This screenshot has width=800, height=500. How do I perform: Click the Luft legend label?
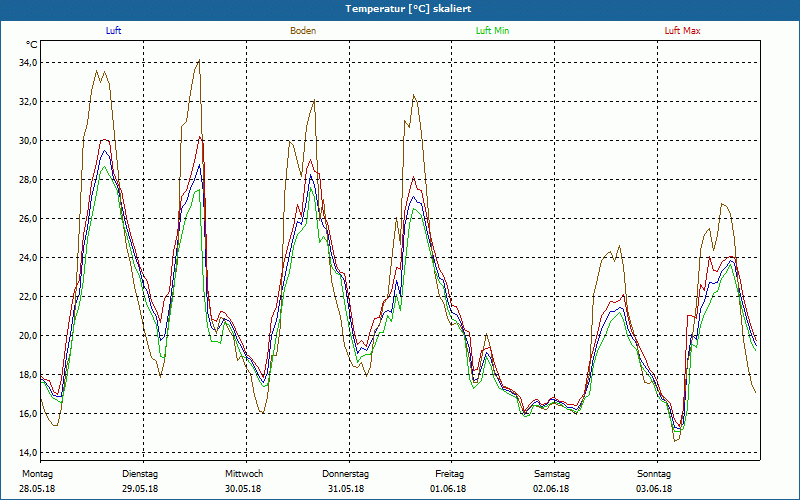pyautogui.click(x=113, y=31)
